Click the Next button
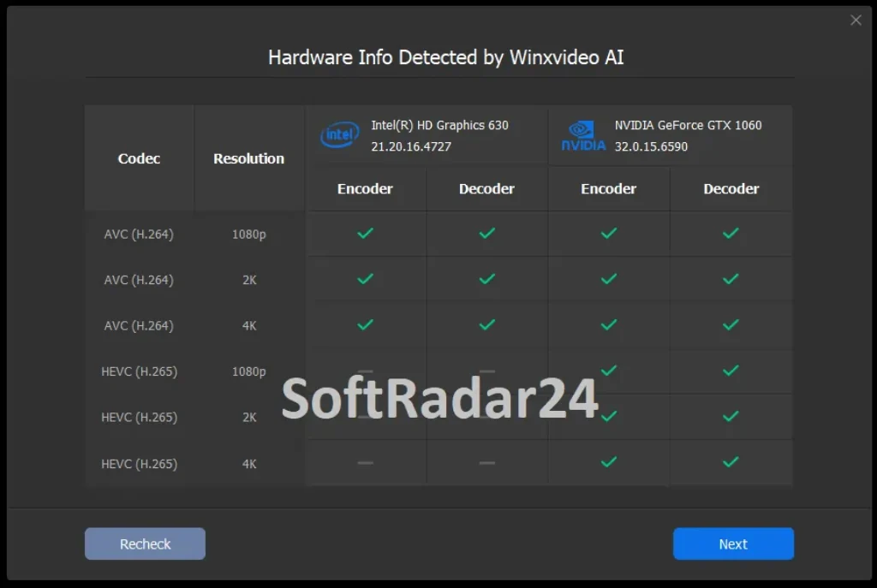Viewport: 877px width, 588px height. [x=732, y=543]
